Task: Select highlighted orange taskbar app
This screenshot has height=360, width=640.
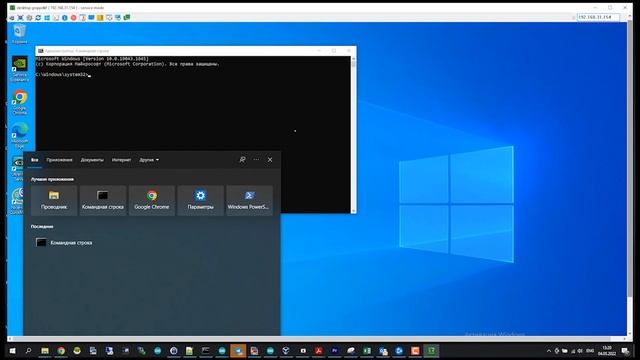Action: tap(238, 351)
